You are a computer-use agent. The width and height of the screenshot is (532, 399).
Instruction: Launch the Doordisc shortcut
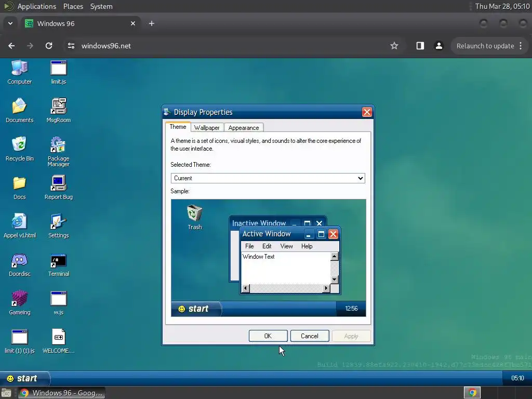click(19, 264)
